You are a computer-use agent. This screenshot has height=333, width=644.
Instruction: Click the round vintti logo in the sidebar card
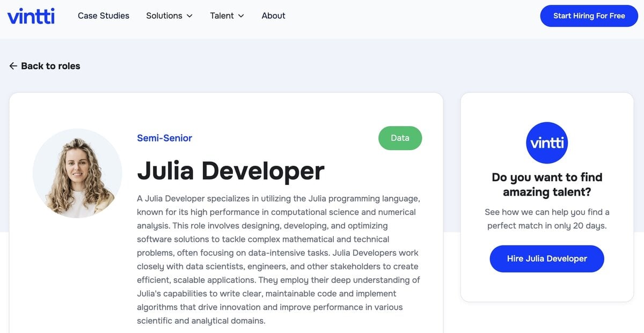point(547,143)
